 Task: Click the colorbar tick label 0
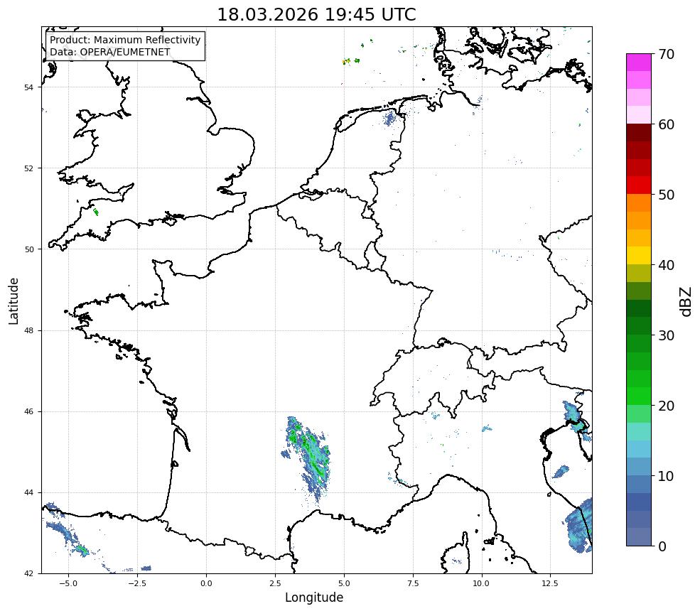point(662,546)
